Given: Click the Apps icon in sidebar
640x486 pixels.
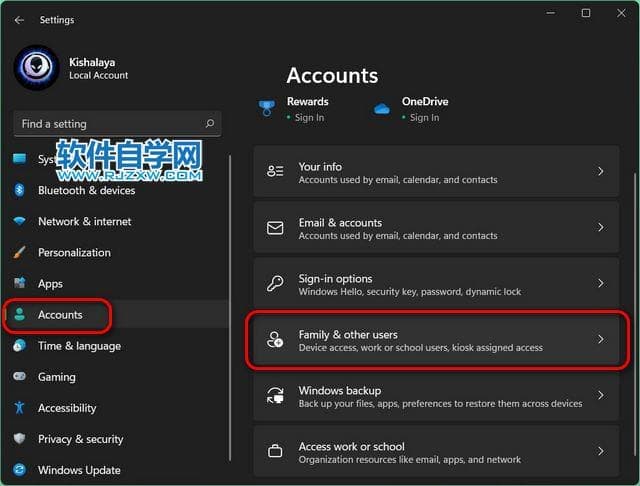Looking at the screenshot, I should 19,284.
